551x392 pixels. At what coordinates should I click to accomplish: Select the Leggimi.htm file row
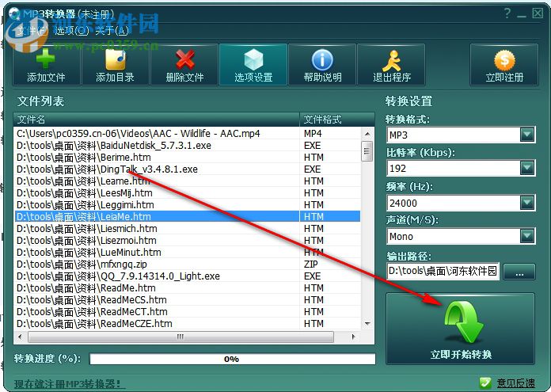(188, 204)
